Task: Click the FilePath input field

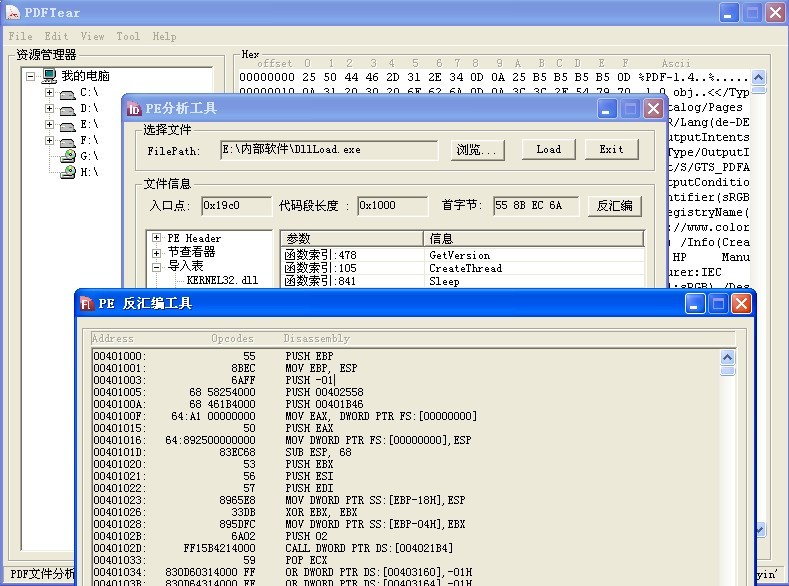Action: click(x=328, y=150)
